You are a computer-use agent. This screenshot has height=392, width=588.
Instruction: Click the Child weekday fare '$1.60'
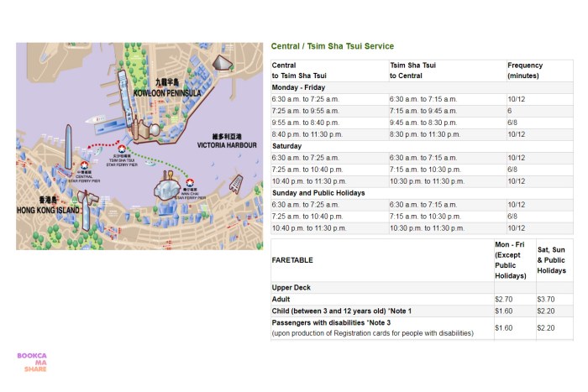click(504, 311)
